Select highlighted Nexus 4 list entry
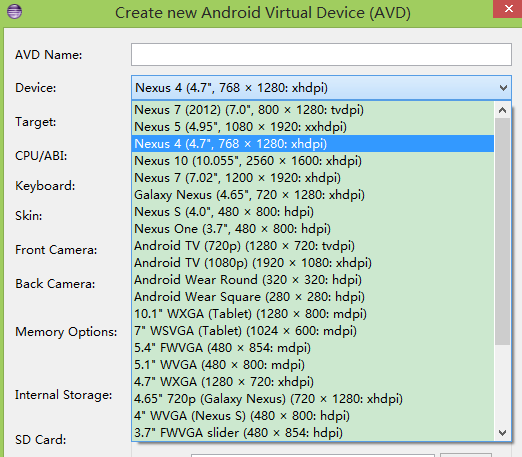 [x=313, y=144]
